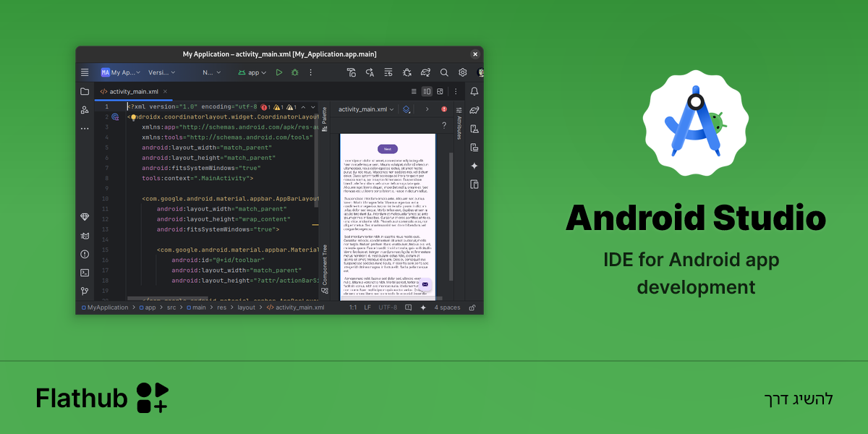The height and width of the screenshot is (434, 868).
Task: Open the Notifications bell icon
Action: (x=475, y=91)
